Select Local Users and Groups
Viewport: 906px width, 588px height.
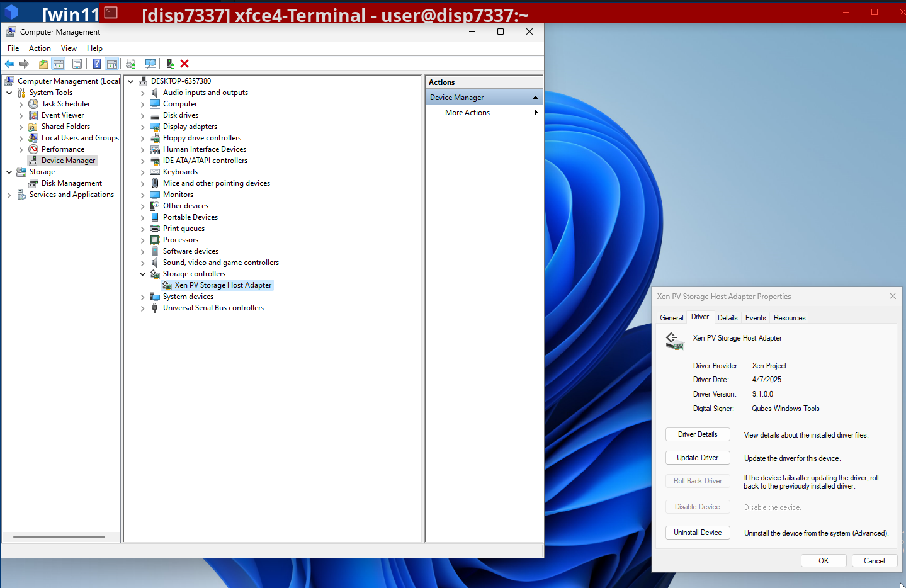pos(80,138)
